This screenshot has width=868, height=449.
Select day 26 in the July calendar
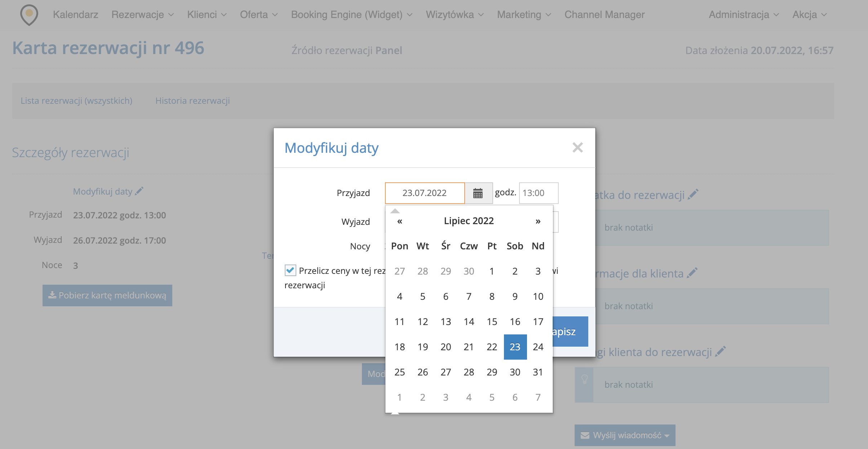[422, 372]
